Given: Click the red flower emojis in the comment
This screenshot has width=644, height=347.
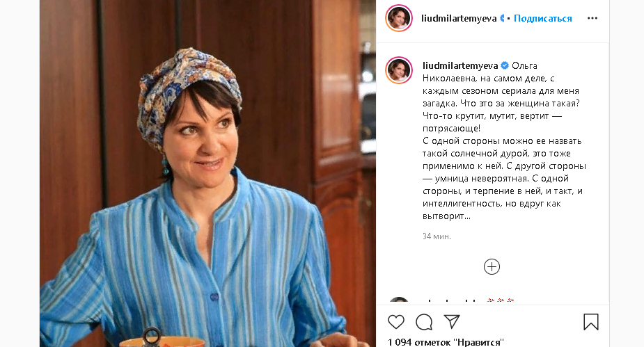Looking at the screenshot, I should click(501, 300).
